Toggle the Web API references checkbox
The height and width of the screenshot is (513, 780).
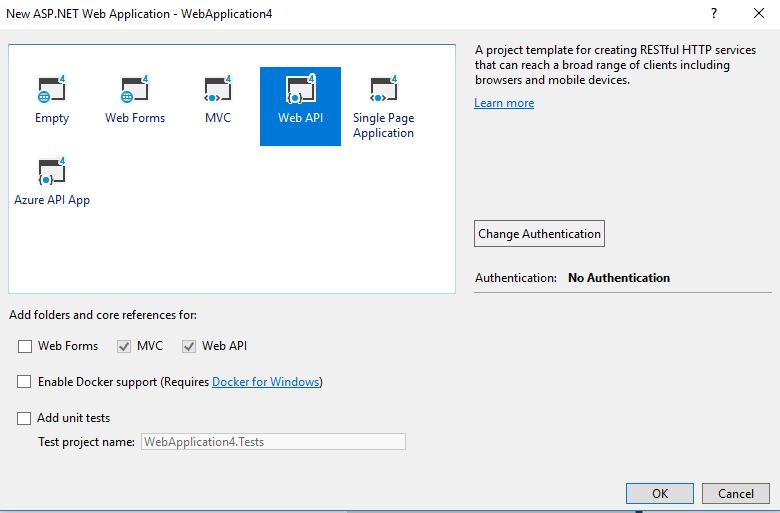(x=189, y=346)
